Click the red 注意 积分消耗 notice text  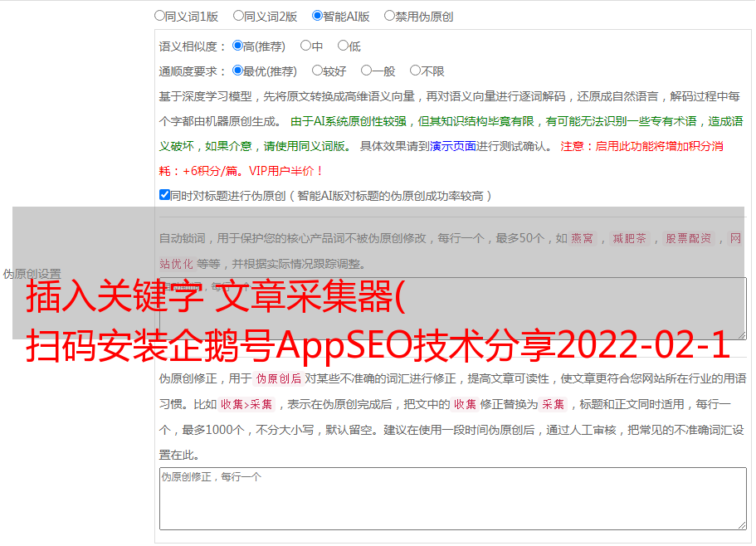[x=441, y=158]
